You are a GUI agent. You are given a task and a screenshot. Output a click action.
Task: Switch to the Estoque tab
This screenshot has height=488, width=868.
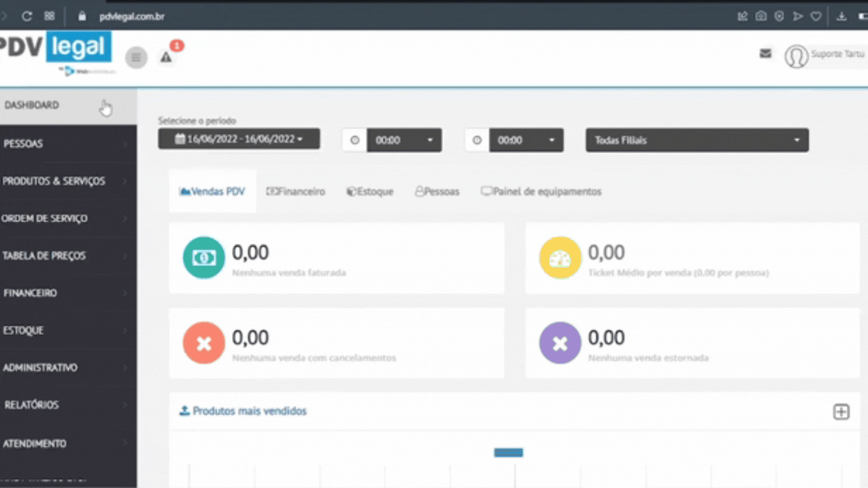pos(370,192)
